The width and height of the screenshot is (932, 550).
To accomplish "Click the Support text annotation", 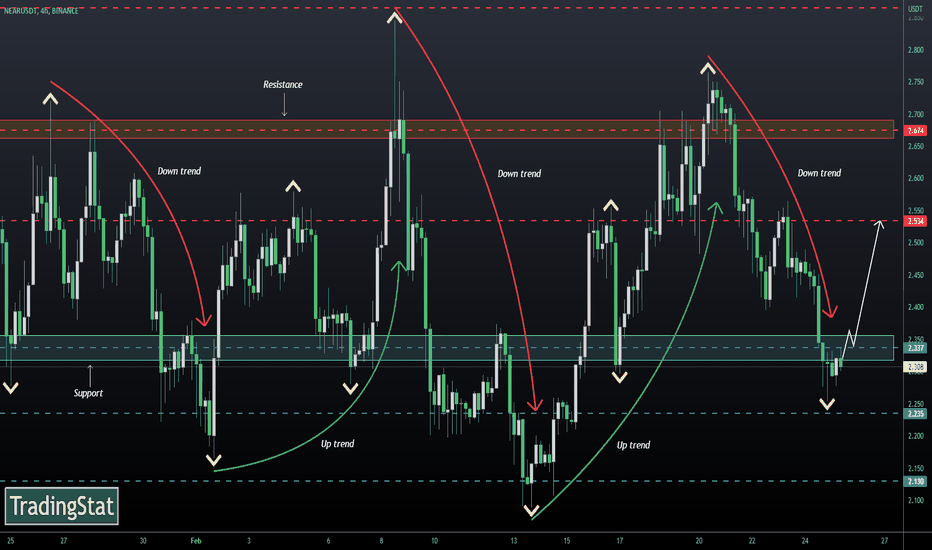I will click(88, 393).
